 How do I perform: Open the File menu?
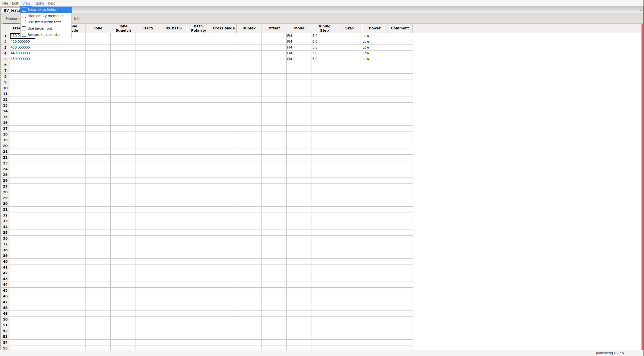(x=5, y=3)
